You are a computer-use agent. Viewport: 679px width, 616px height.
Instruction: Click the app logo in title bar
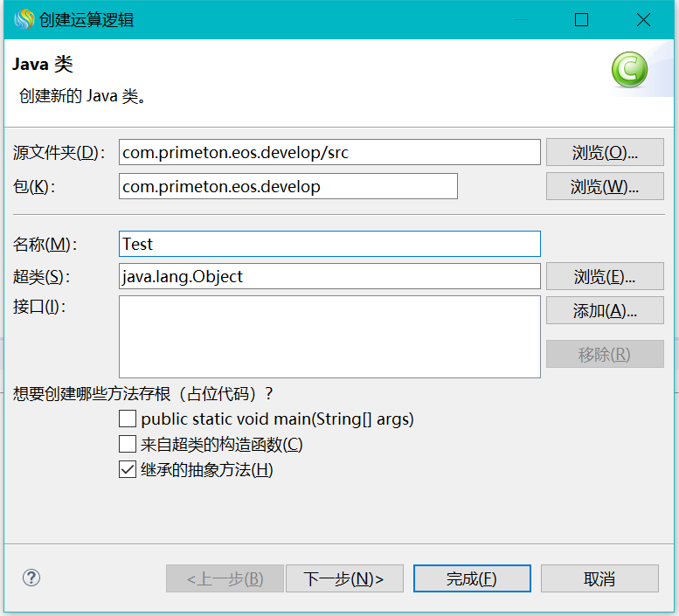tap(24, 19)
